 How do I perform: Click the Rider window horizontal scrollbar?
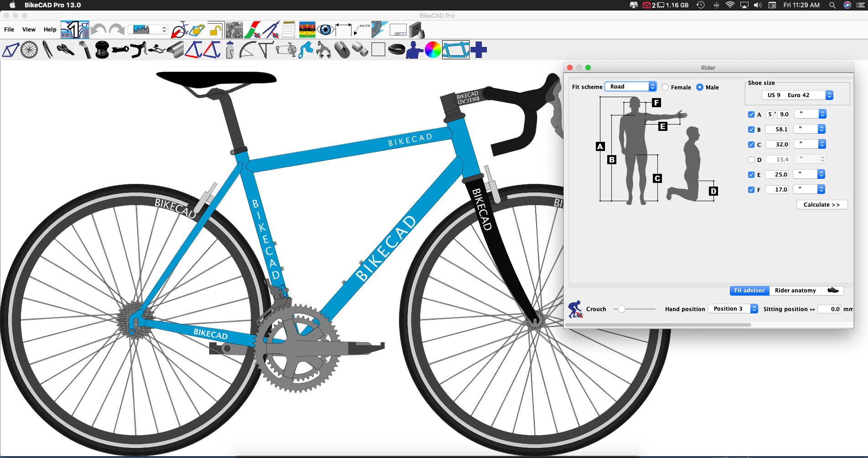pos(658,325)
